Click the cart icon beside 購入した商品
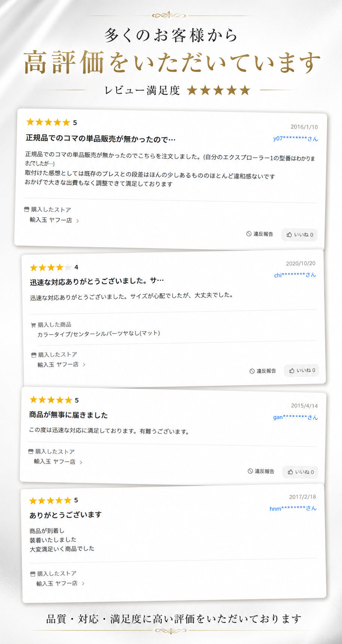This screenshot has height=644, width=342. 33,325
